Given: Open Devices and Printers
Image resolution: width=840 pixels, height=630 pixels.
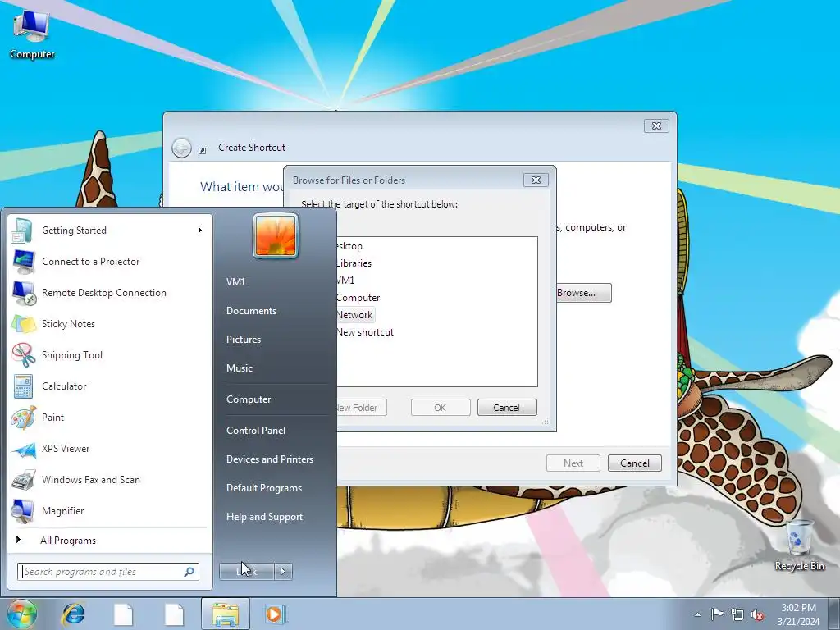Looking at the screenshot, I should (269, 459).
